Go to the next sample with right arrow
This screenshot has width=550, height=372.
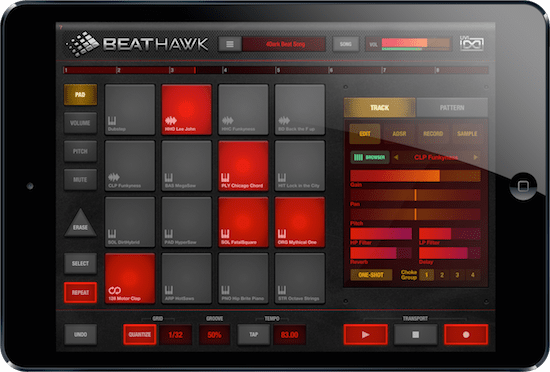(x=476, y=157)
